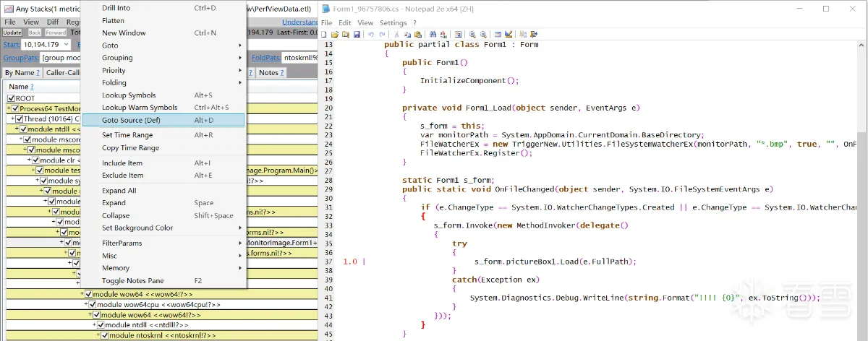Click the Open file folder icon
868x341 pixels.
click(x=335, y=34)
